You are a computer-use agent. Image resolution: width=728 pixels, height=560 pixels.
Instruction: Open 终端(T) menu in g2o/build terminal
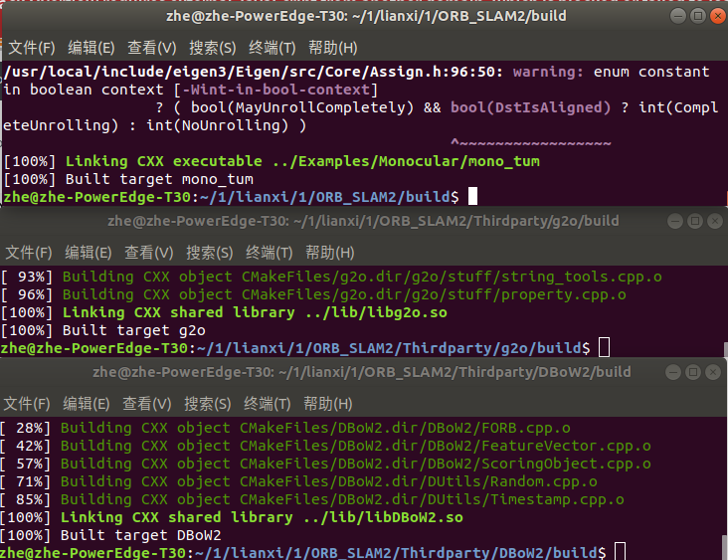point(270,252)
